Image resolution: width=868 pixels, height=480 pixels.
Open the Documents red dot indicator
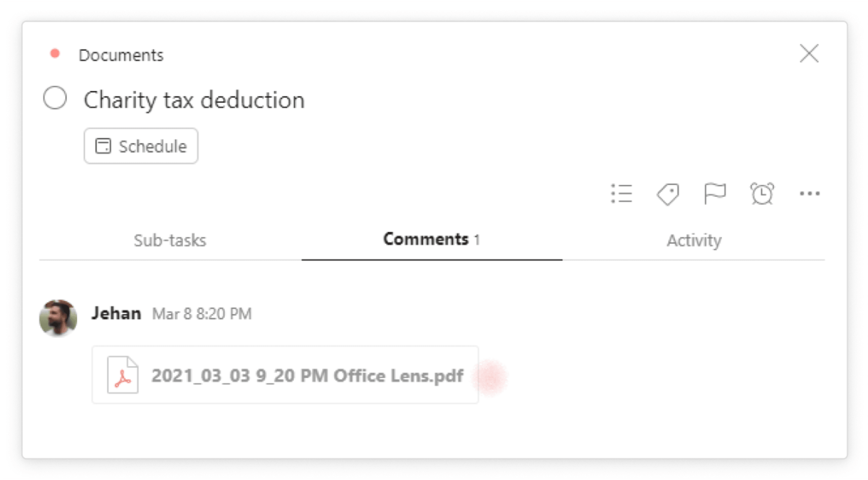pos(55,53)
